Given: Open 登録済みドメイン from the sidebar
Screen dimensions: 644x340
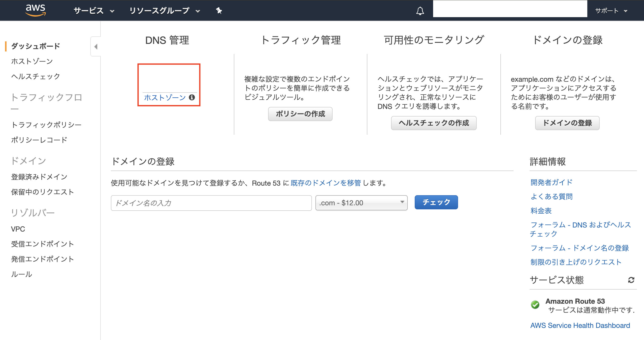Looking at the screenshot, I should [x=39, y=177].
